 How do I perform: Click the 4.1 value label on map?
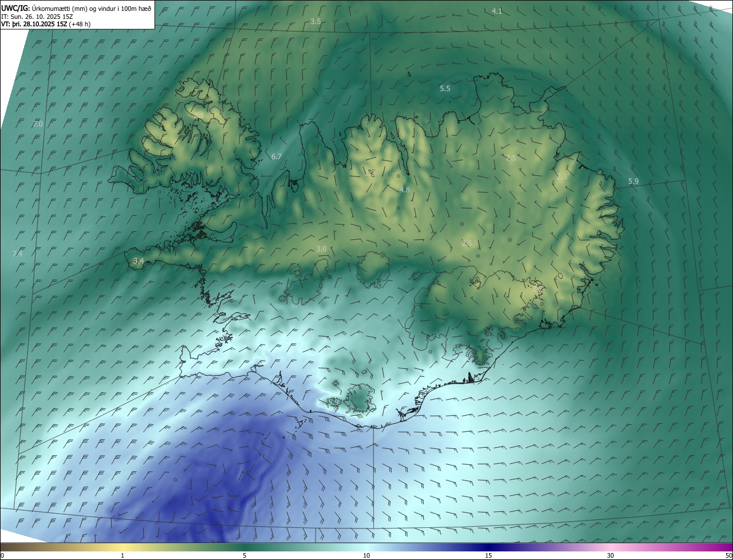tap(497, 11)
